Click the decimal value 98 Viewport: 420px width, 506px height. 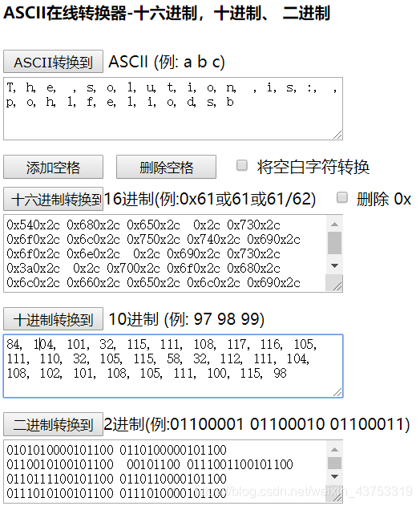coord(280,374)
